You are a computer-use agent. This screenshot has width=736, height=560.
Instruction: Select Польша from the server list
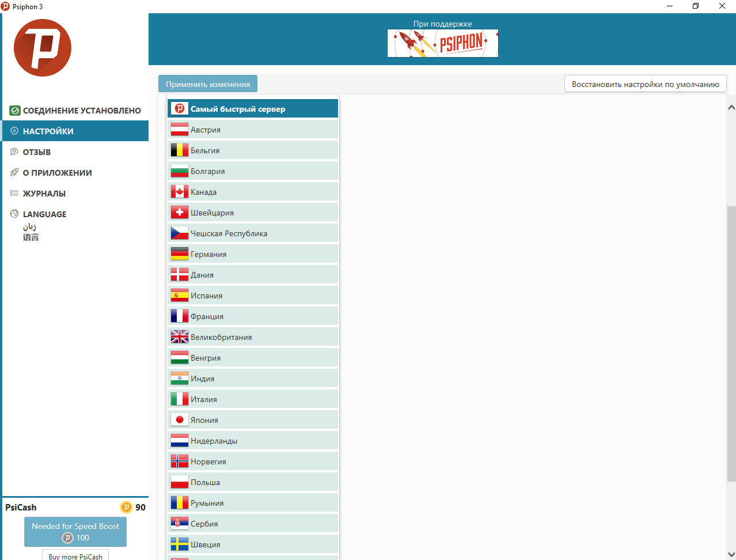[253, 482]
